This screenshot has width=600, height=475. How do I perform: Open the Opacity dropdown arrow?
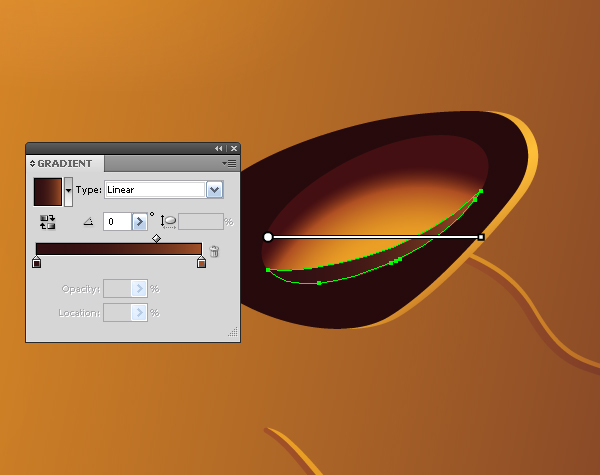(x=139, y=289)
